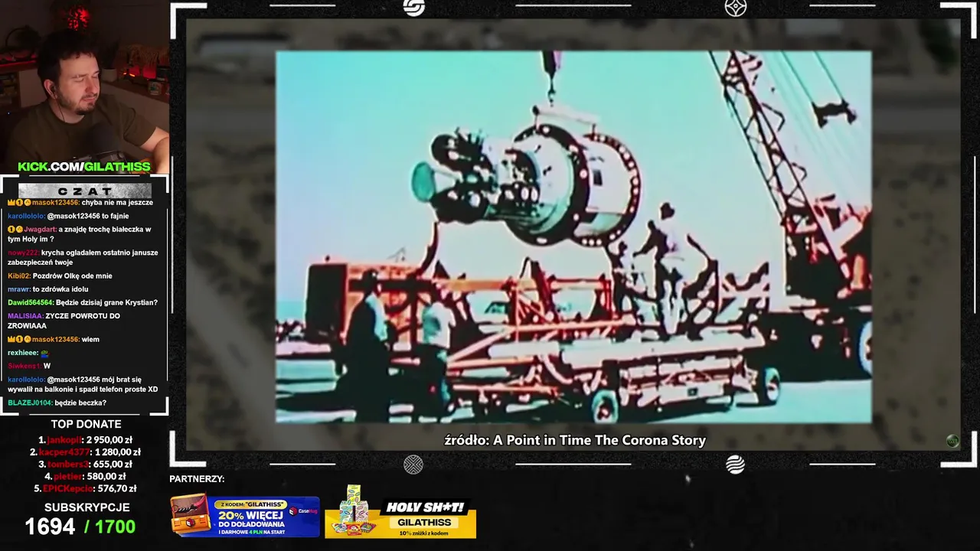980x551 pixels.
Task: Click the crosshatched circle icon on bottom frame
Action: pyautogui.click(x=413, y=464)
